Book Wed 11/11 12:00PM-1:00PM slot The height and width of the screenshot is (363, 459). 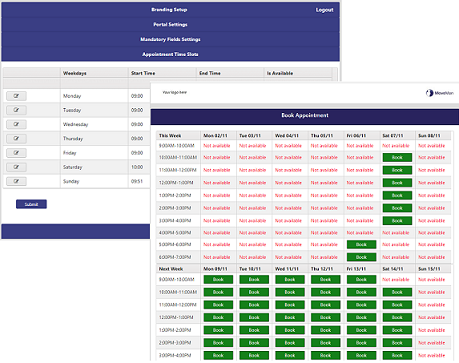coord(290,317)
